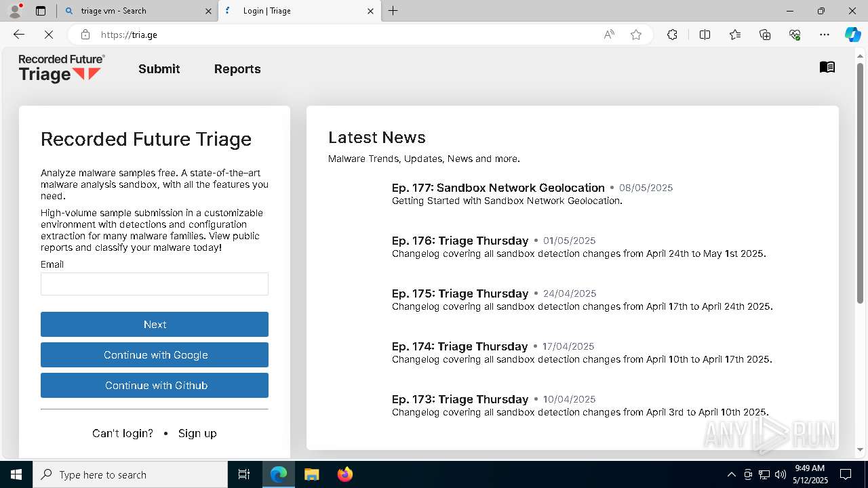This screenshot has width=868, height=488.
Task: Open the Reports page
Action: [x=237, y=69]
